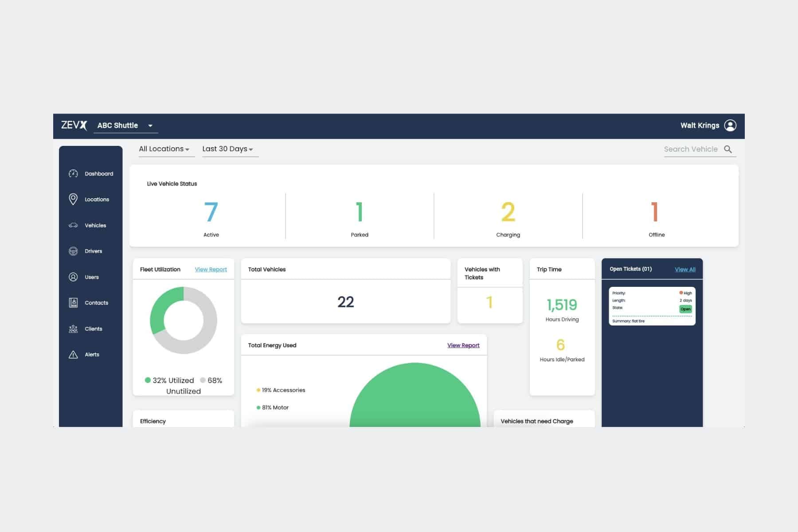This screenshot has width=798, height=532.
Task: Click the Dashboard gauge icon
Action: (73, 173)
